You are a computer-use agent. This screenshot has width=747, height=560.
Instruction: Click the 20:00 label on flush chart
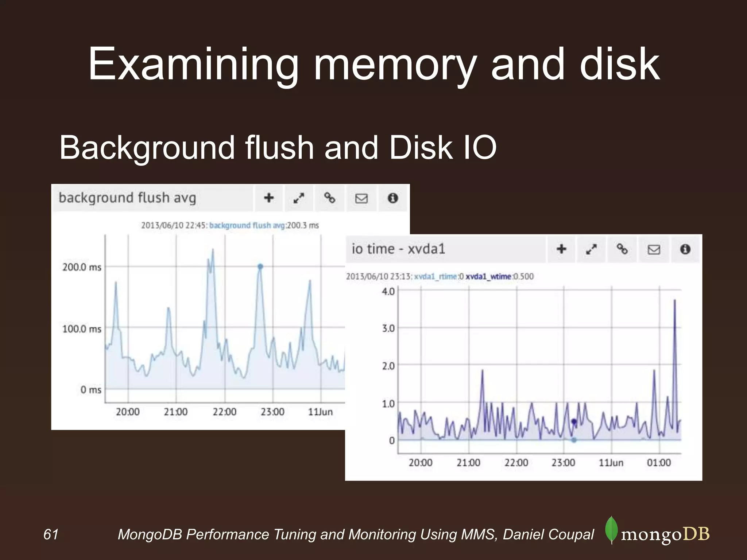coord(128,412)
